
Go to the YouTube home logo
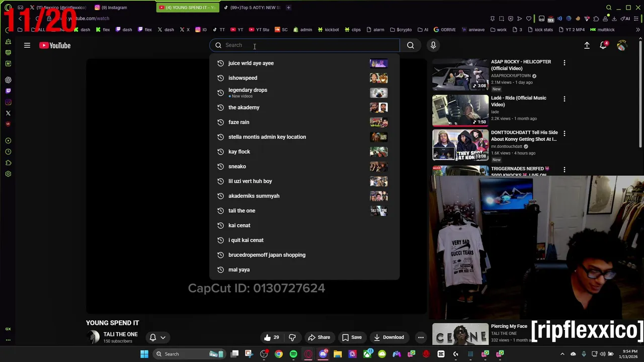(x=55, y=45)
